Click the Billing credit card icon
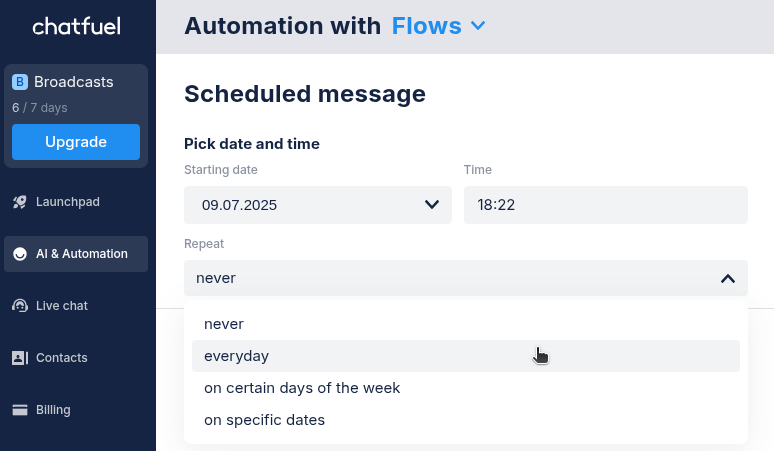The height and width of the screenshot is (451, 774). pos(20,410)
